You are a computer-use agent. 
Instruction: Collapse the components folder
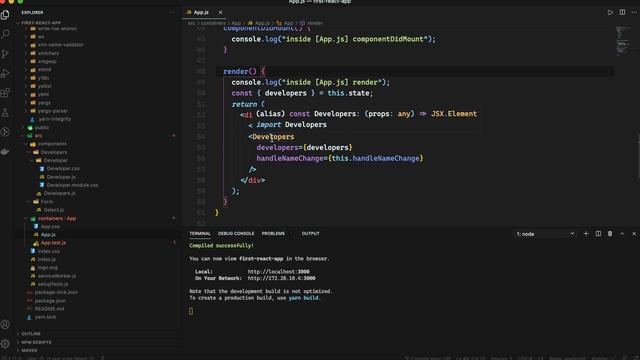pyautogui.click(x=52, y=144)
